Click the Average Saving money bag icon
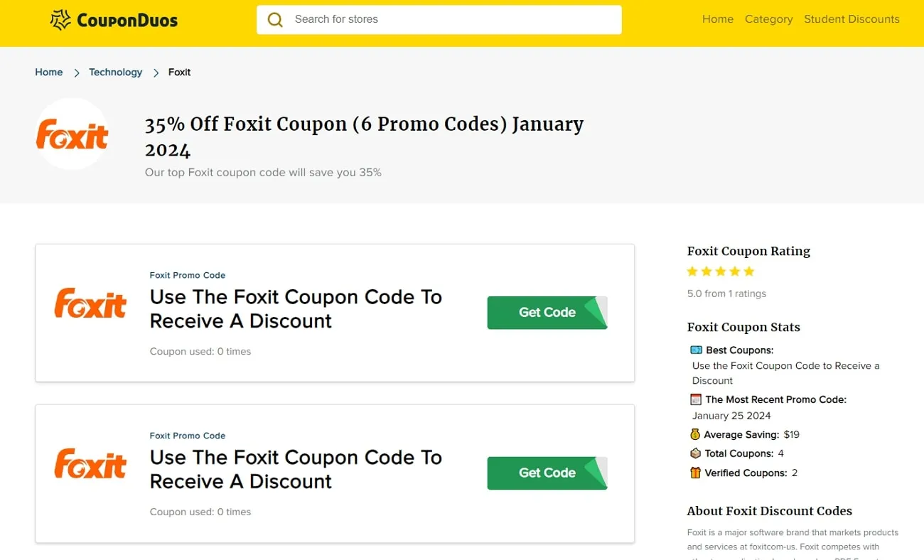The height and width of the screenshot is (560, 924). [694, 434]
